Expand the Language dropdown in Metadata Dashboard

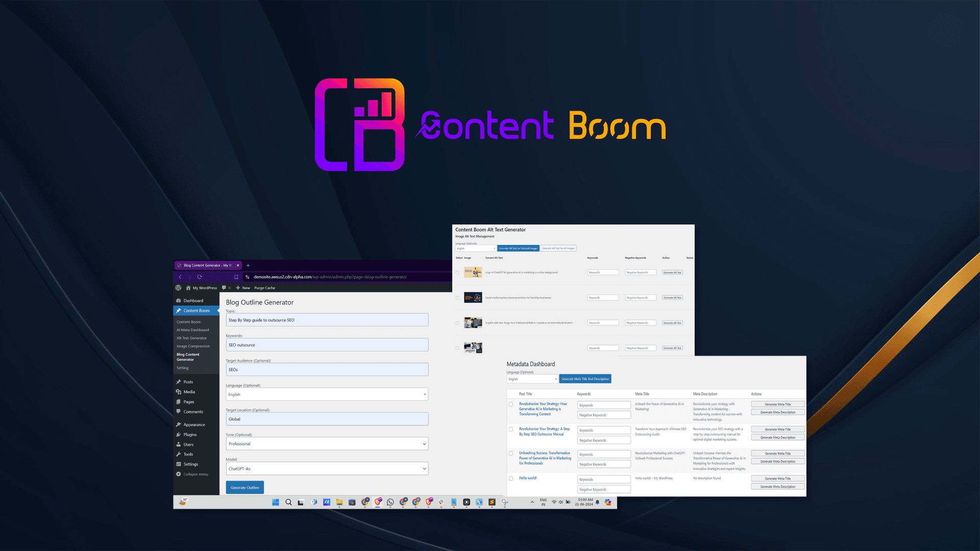(x=532, y=379)
